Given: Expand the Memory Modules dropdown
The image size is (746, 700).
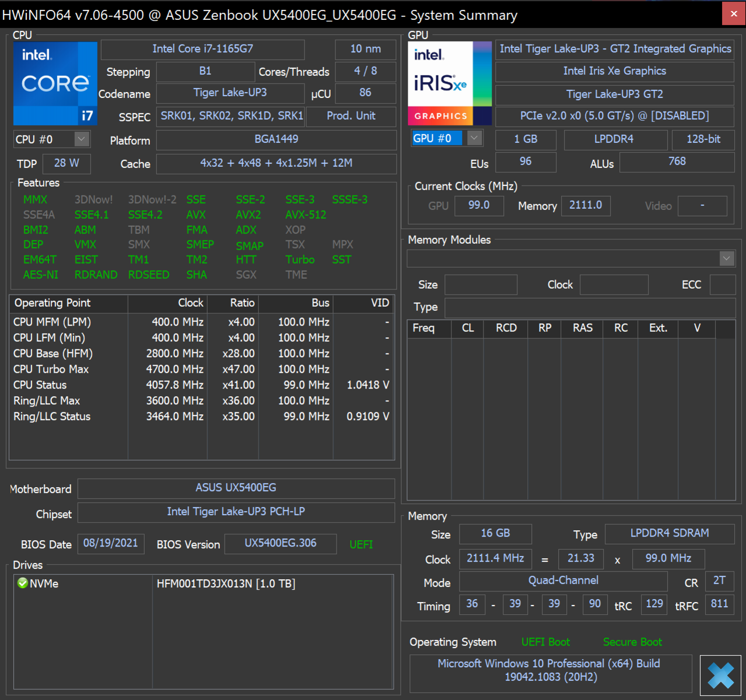Looking at the screenshot, I should (x=726, y=258).
